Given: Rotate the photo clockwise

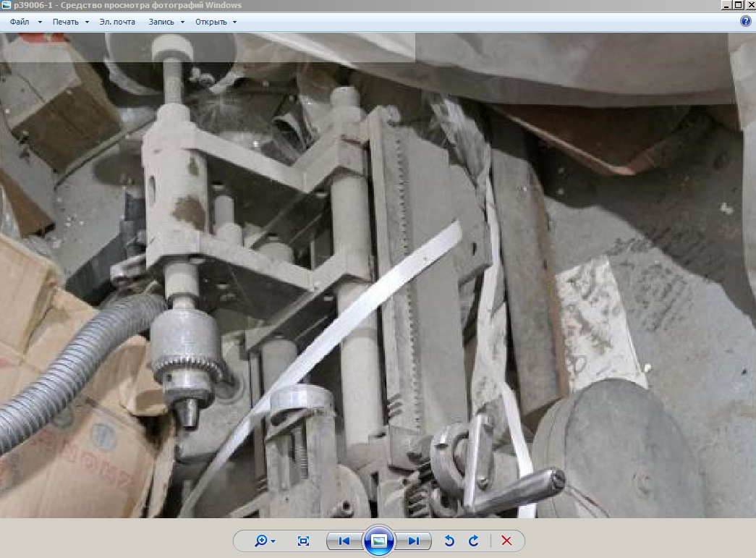Looking at the screenshot, I should tap(474, 541).
